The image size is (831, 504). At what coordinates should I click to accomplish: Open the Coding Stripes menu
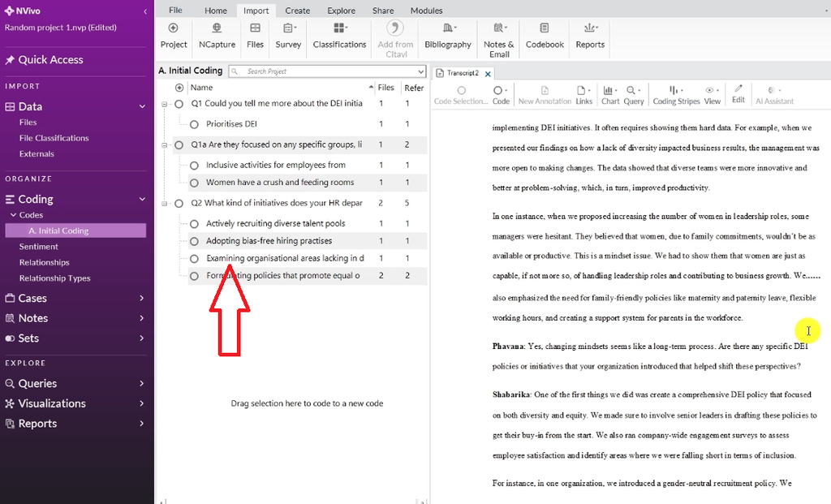[676, 96]
